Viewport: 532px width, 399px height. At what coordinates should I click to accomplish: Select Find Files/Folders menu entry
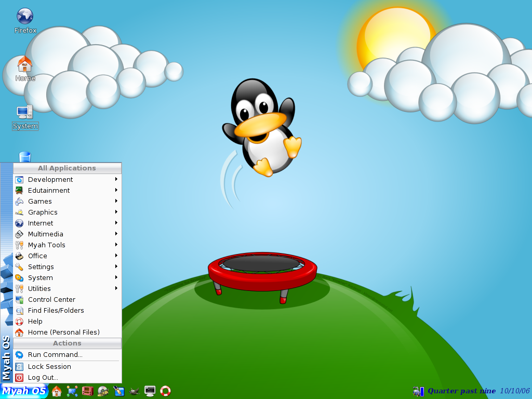[67, 310]
